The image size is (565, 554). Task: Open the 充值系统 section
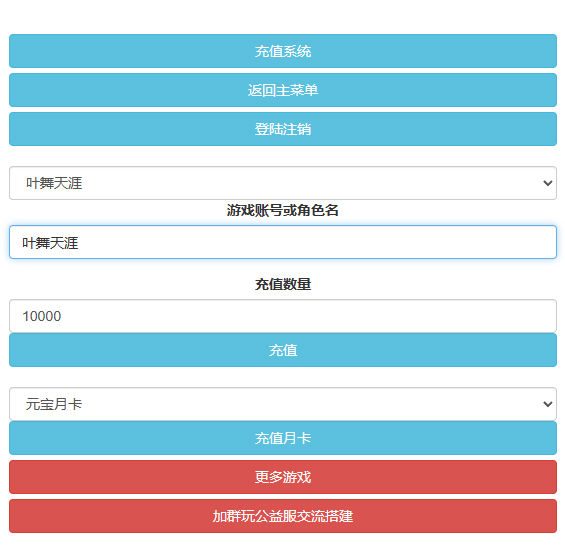[283, 51]
